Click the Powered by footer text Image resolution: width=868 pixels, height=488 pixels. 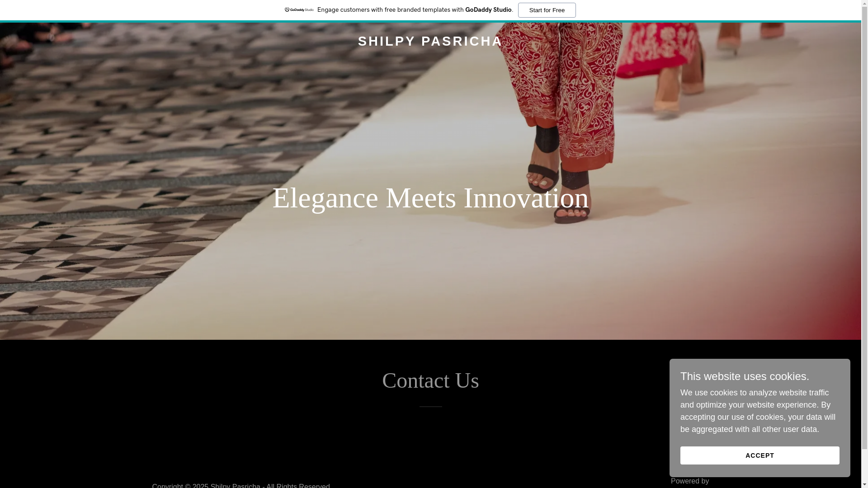click(690, 481)
